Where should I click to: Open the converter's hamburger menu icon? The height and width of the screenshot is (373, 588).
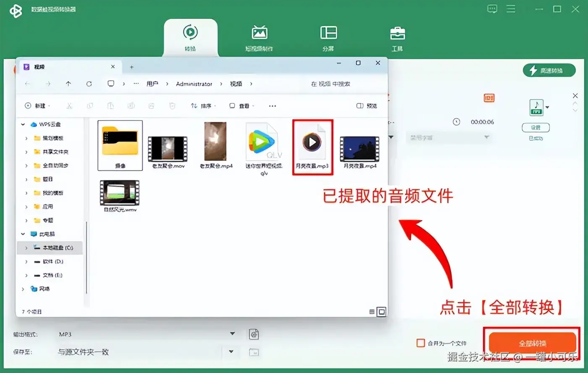coord(511,9)
